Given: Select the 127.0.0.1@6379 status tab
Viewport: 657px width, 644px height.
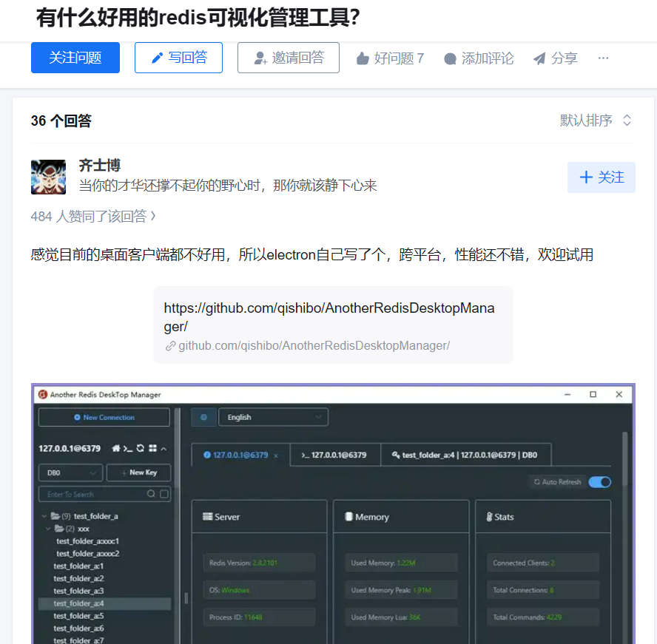Looking at the screenshot, I should (x=240, y=455).
